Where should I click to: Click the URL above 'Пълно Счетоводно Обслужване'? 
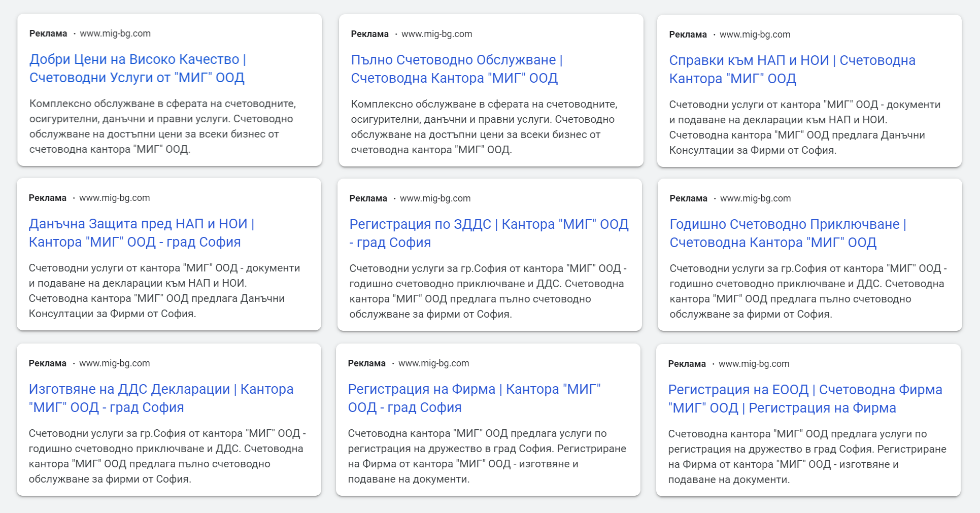(x=436, y=34)
